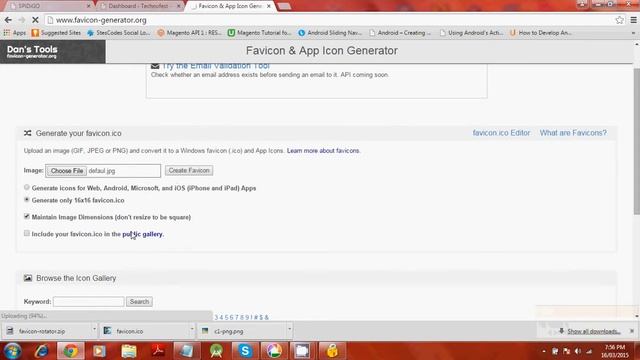Image resolution: width=640 pixels, height=360 pixels.
Task: Open the Android – Creating ... bookmark
Action: coord(400,33)
